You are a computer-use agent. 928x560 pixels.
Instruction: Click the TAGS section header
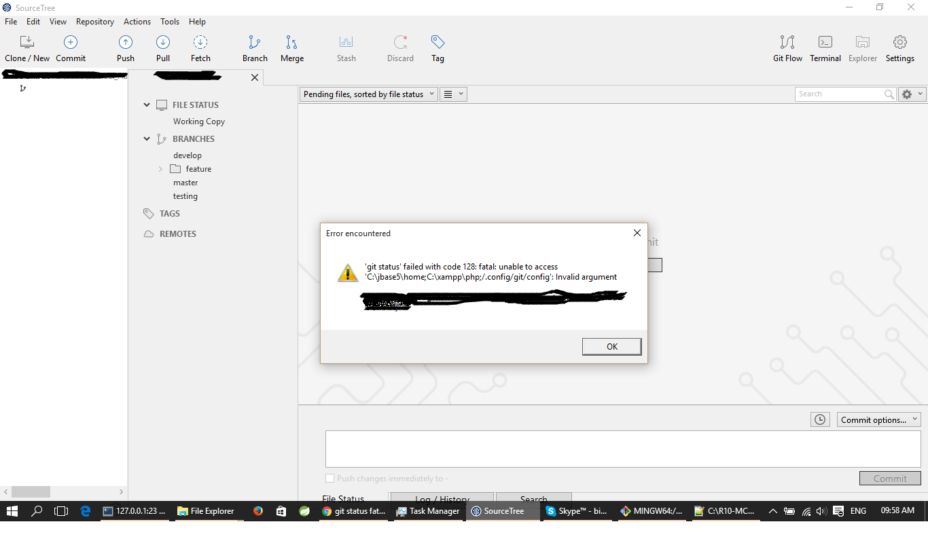pyautogui.click(x=170, y=214)
